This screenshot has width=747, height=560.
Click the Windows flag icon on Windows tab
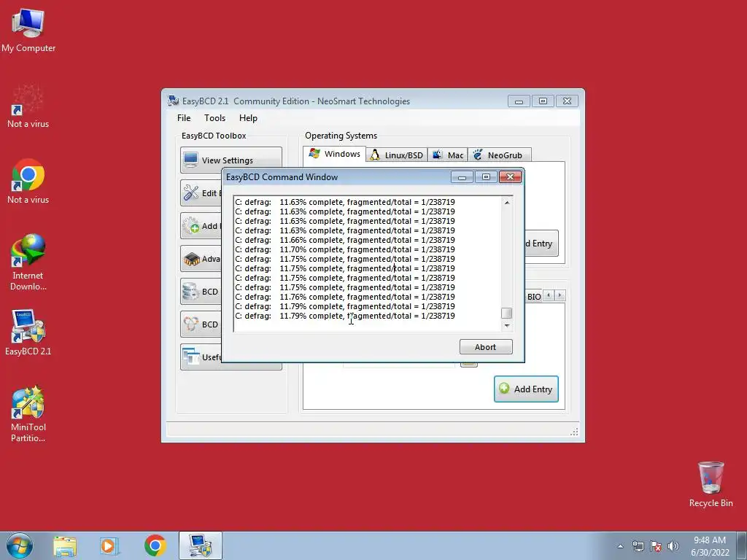(314, 153)
